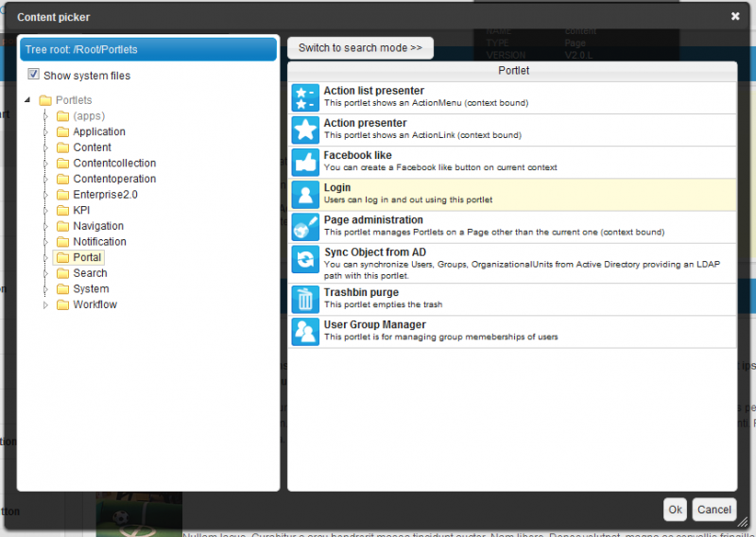Click the Content folder icon
The height and width of the screenshot is (537, 756).
(62, 147)
